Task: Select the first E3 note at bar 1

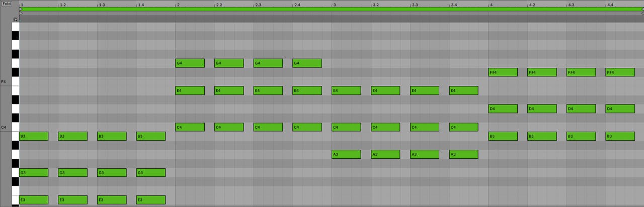Action: pyautogui.click(x=34, y=200)
